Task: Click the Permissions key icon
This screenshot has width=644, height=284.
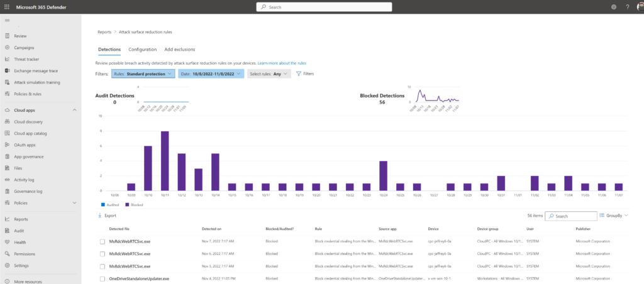Action: coord(7,254)
